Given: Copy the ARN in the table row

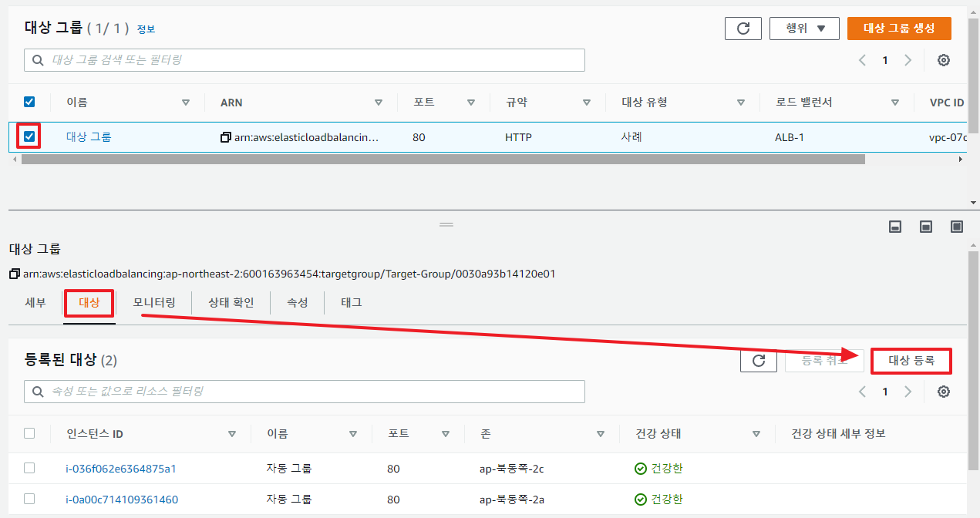Looking at the screenshot, I should click(225, 137).
